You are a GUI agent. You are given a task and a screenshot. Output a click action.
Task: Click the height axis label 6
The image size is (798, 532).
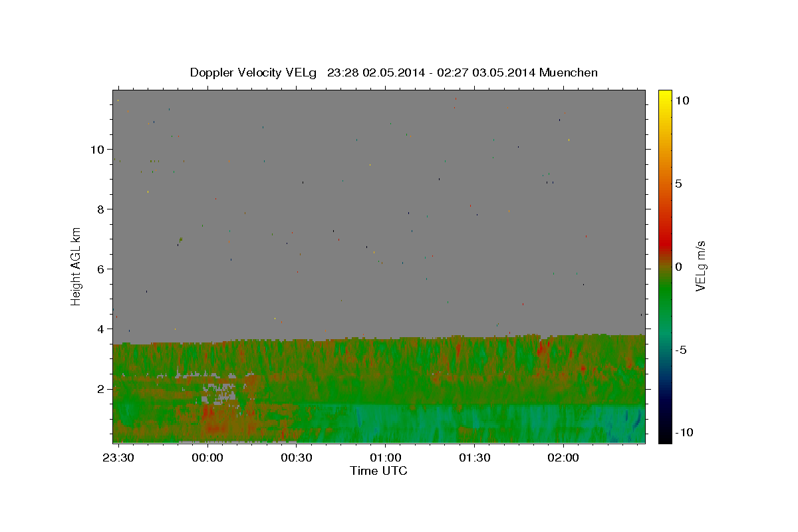click(x=100, y=269)
